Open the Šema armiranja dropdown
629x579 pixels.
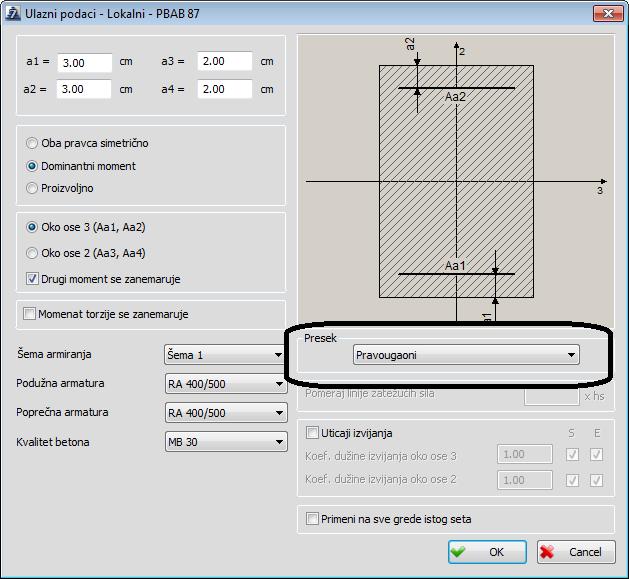tap(224, 355)
